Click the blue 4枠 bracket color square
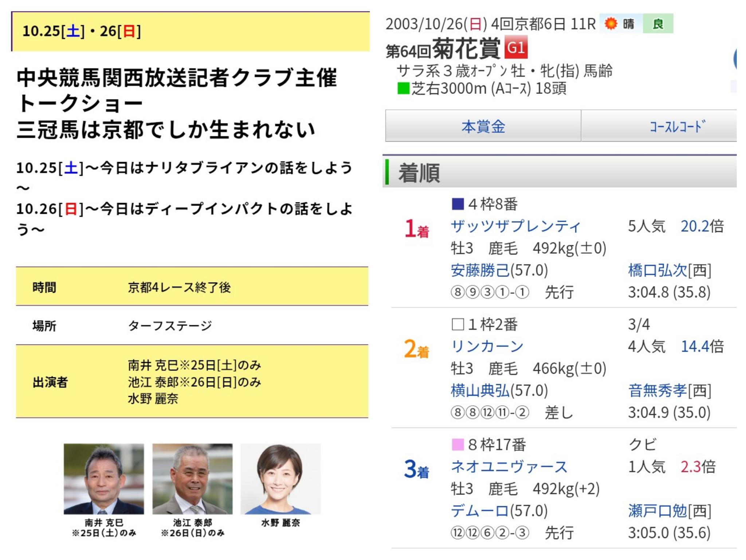Viewport: 746px width, 560px height. coord(458,204)
